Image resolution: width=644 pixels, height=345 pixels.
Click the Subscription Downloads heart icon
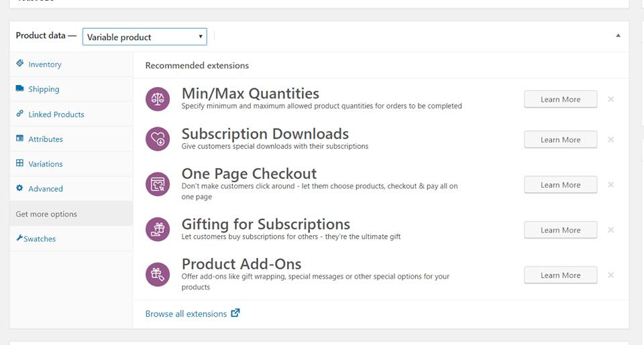(x=158, y=139)
